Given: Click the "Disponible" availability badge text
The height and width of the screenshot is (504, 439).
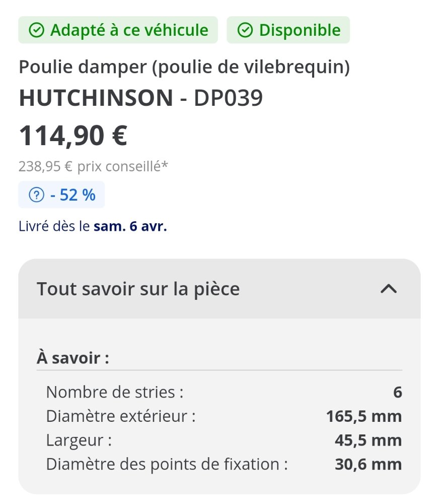Looking at the screenshot, I should 300,30.
